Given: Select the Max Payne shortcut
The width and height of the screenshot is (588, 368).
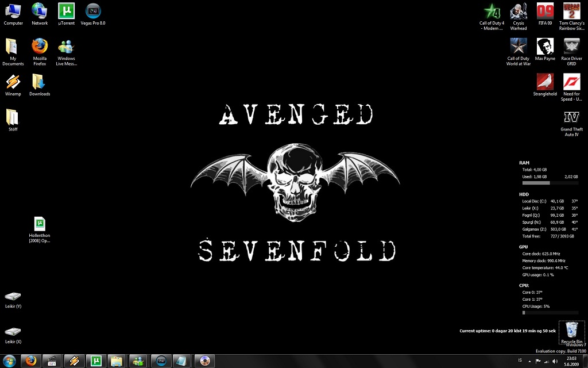Looking at the screenshot, I should pyautogui.click(x=545, y=49).
